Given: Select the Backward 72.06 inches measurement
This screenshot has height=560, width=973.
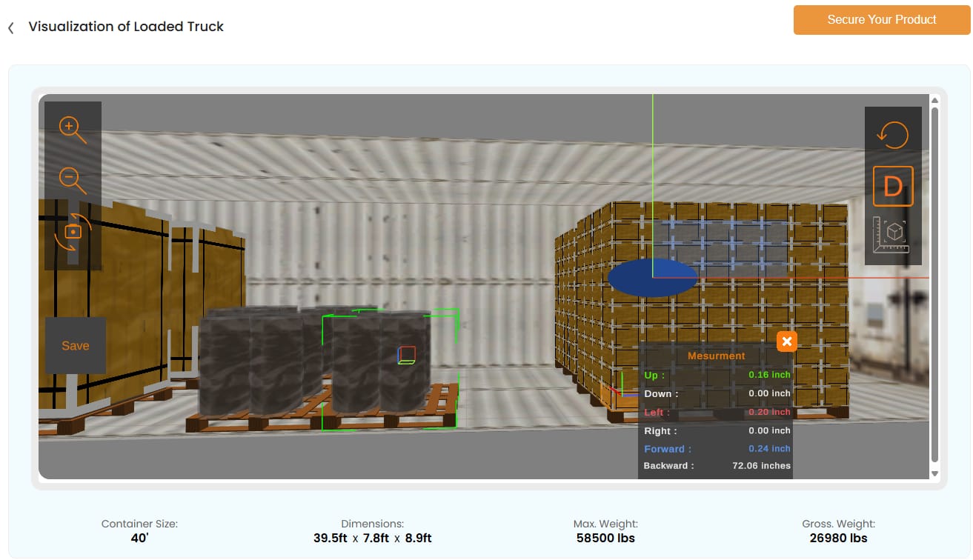Looking at the screenshot, I should pyautogui.click(x=717, y=466).
